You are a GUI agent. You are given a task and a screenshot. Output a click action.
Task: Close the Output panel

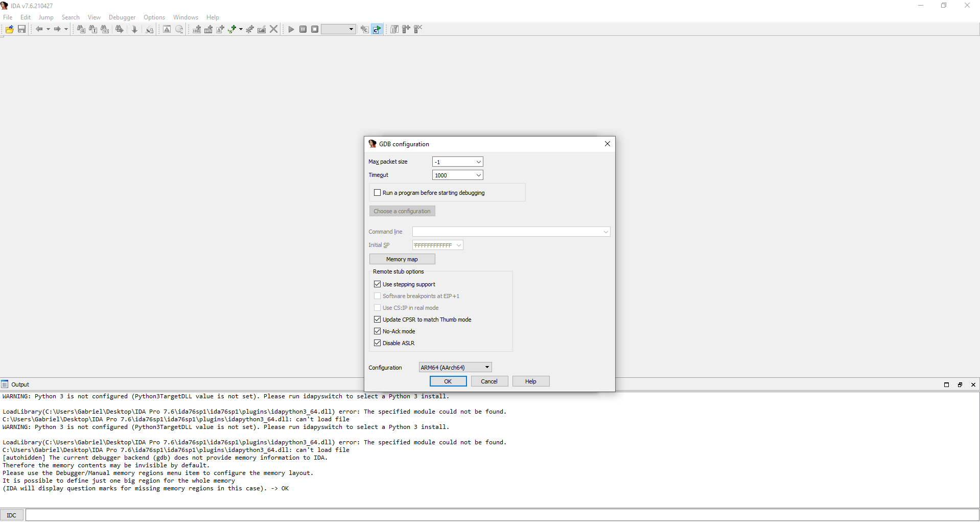(x=973, y=384)
